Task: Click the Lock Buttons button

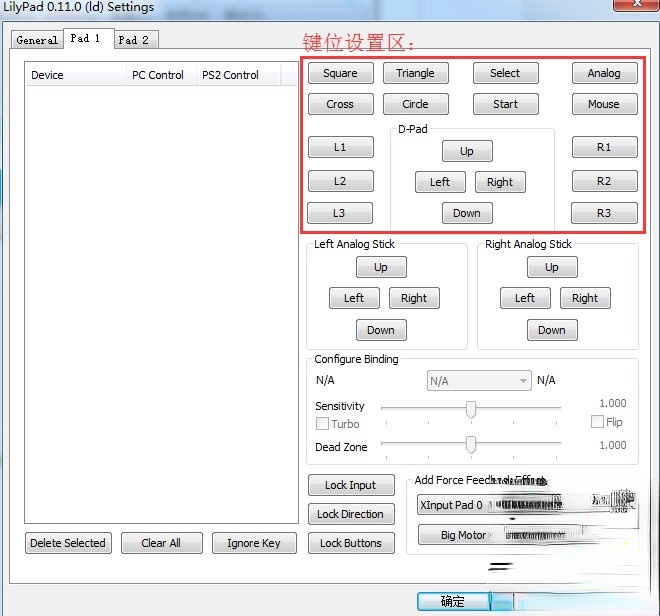Action: point(351,543)
